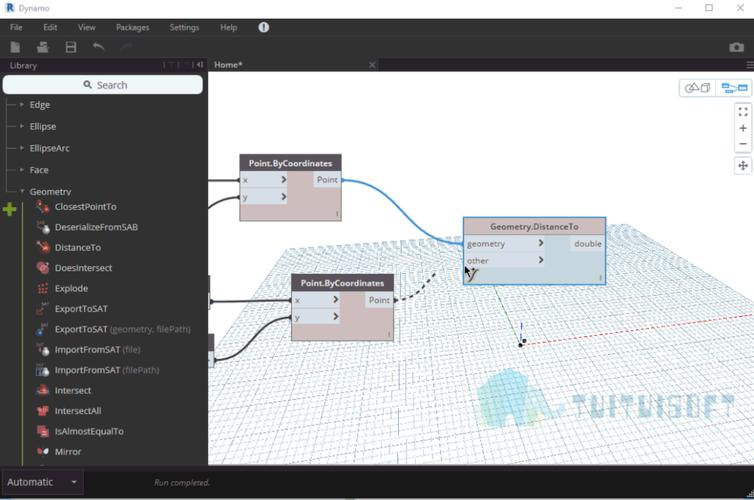Image resolution: width=754 pixels, height=500 pixels.
Task: Open the Packages menu
Action: point(132,28)
